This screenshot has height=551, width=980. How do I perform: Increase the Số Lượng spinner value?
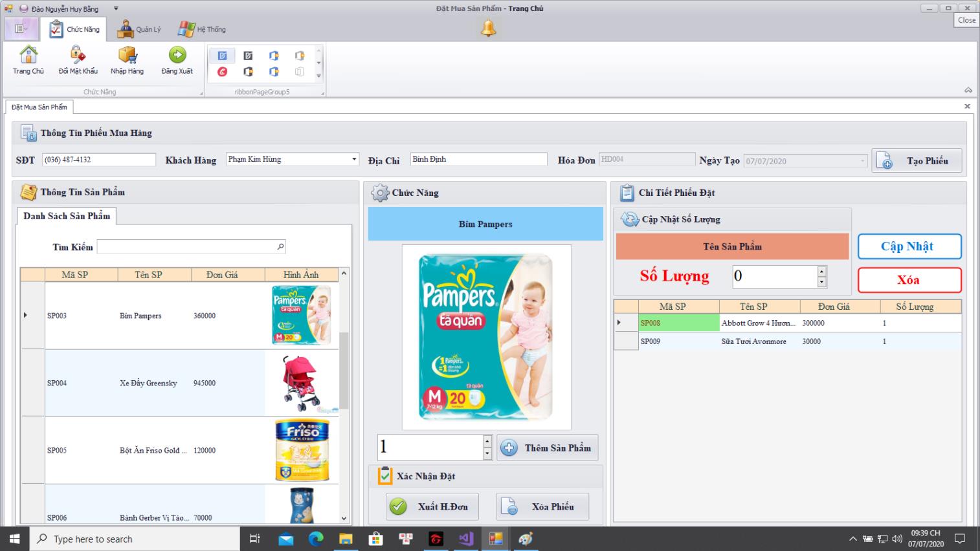tap(821, 271)
